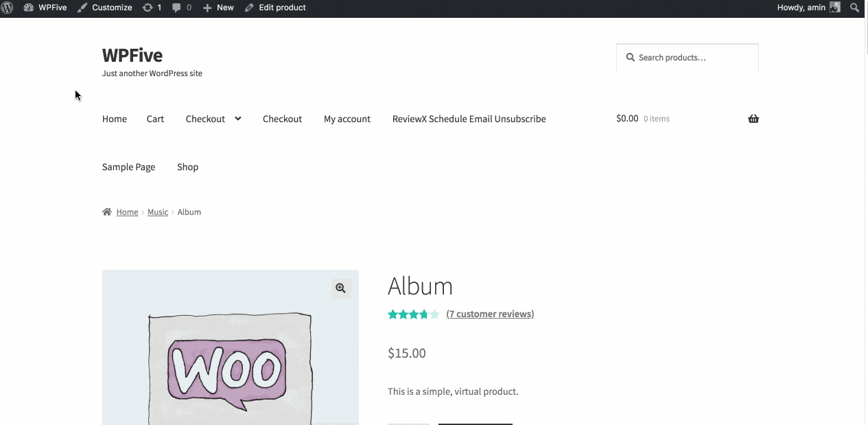Click the magnifier zoom icon on product image
868x425 pixels.
341,288
